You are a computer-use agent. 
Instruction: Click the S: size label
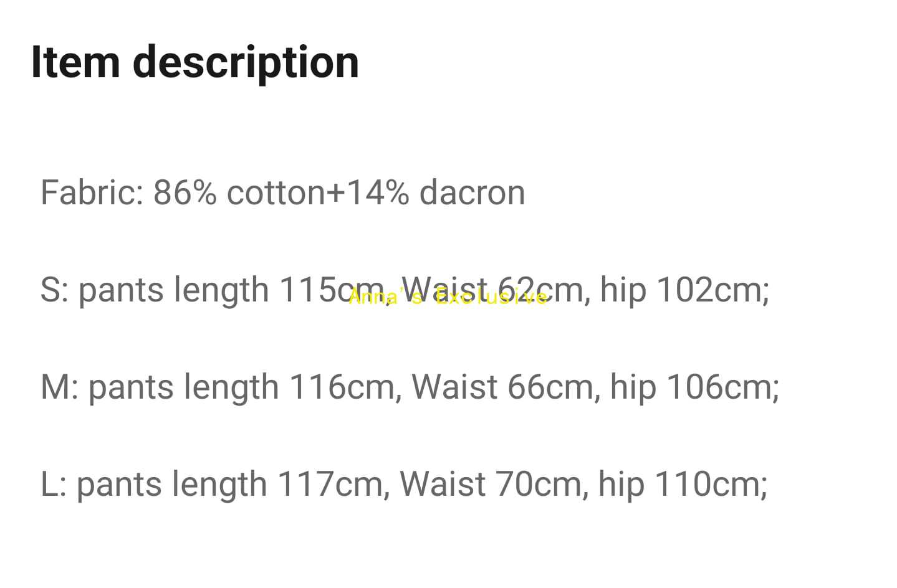pos(54,290)
